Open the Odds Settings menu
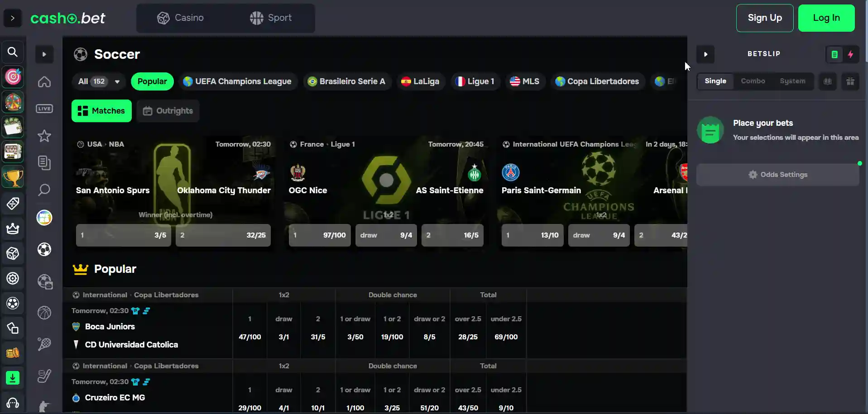This screenshot has height=414, width=868. click(778, 175)
